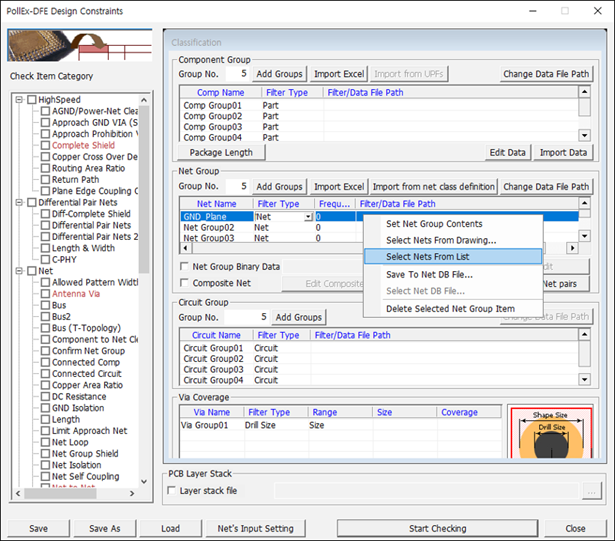Tick the Antenna Via check item
The width and height of the screenshot is (615, 541).
[45, 293]
